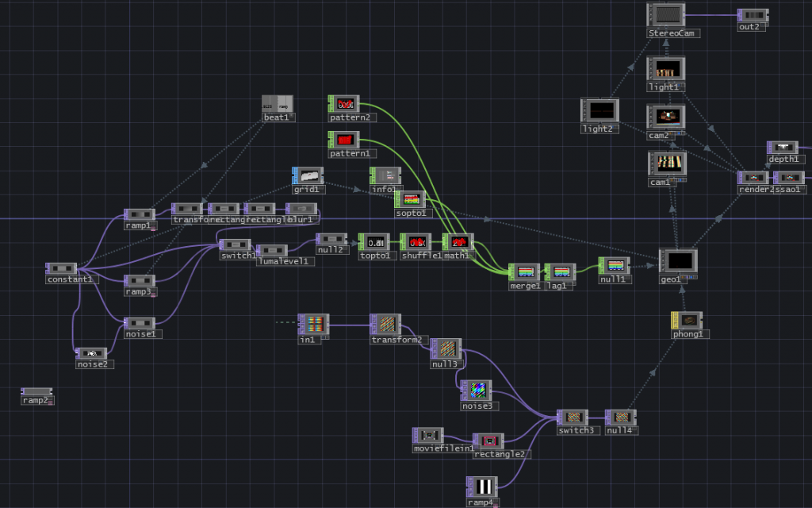Image resolution: width=812 pixels, height=508 pixels.
Task: Select the noise3 TOP node
Action: 476,391
